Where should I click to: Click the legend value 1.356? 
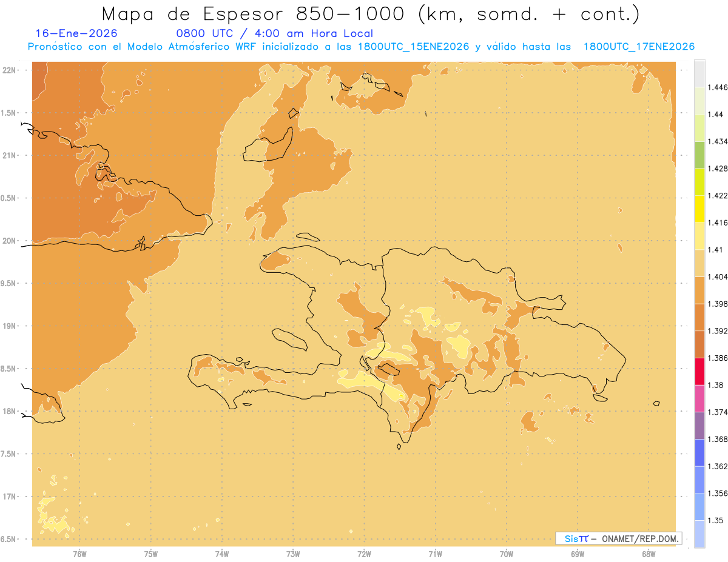(718, 493)
